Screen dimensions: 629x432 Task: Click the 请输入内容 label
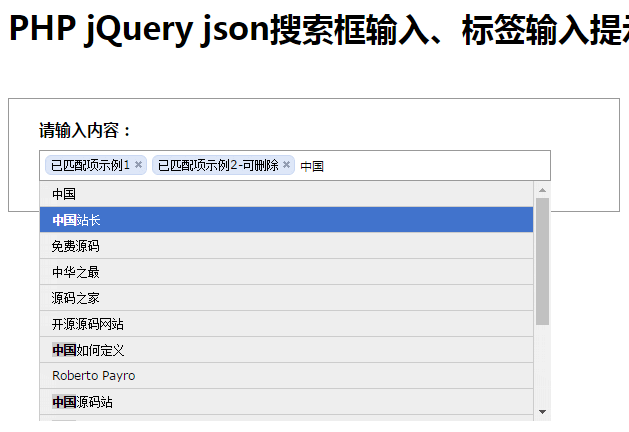[86, 131]
